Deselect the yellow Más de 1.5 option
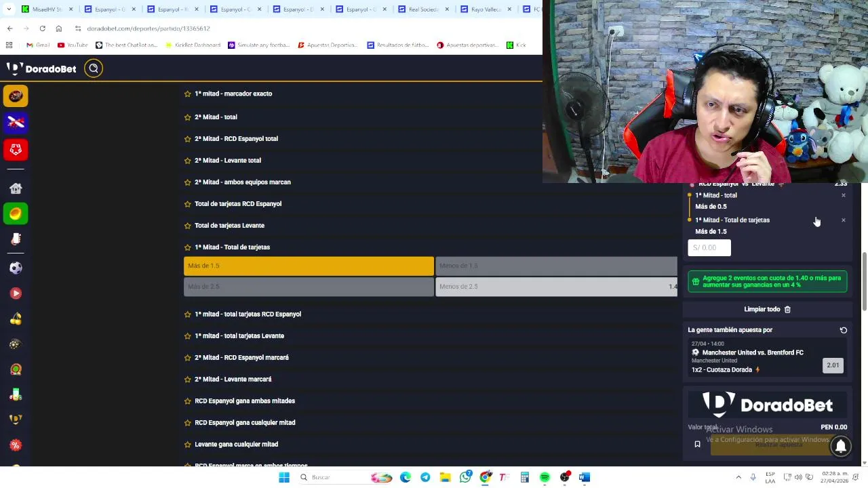This screenshot has height=488, width=868. coord(309,266)
